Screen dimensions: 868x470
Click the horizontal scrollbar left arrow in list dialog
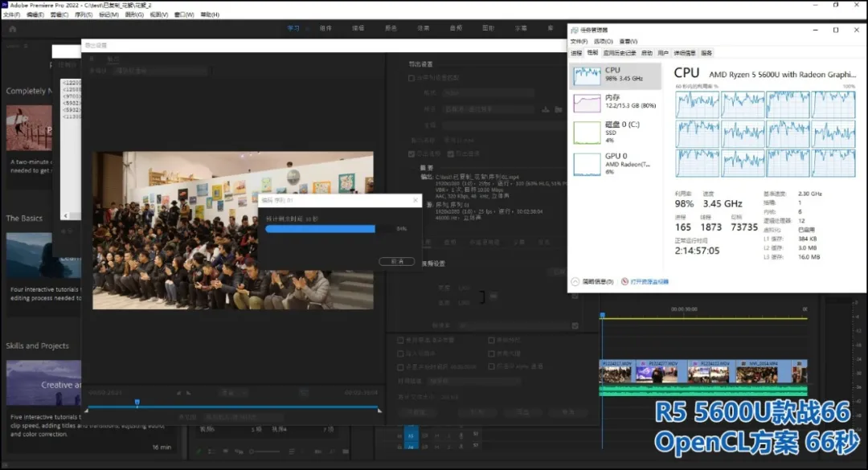(66, 215)
